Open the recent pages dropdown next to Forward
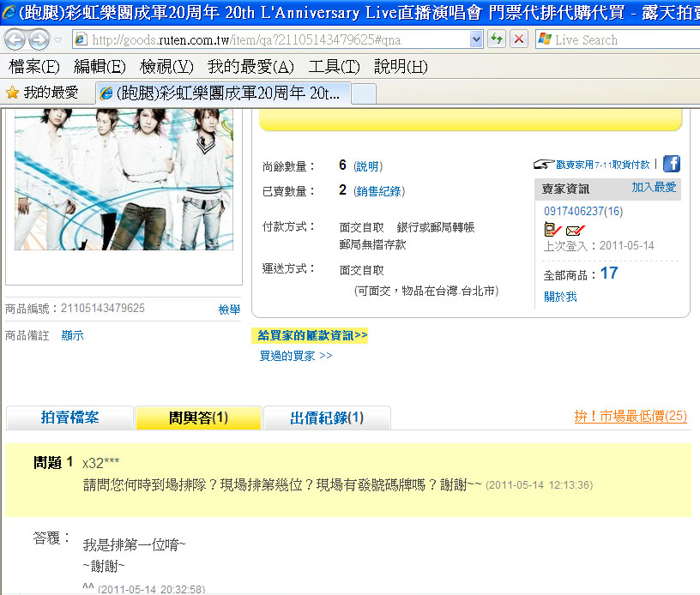The image size is (700, 595). coord(58,40)
